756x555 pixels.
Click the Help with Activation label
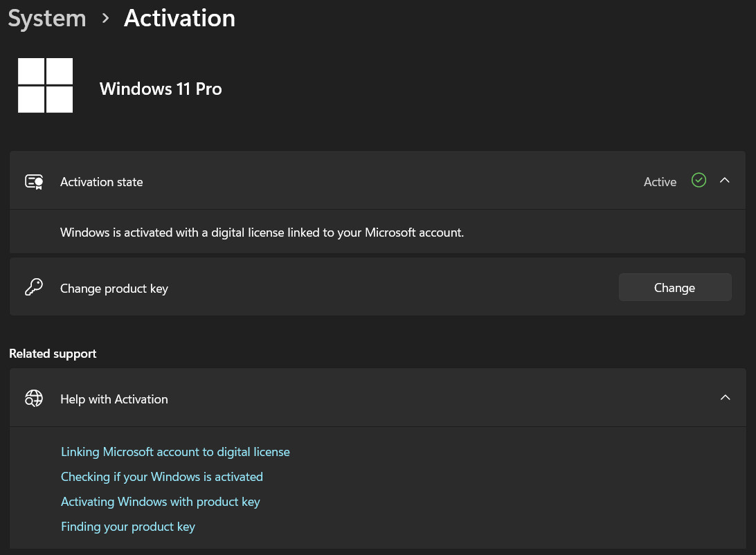coord(114,399)
